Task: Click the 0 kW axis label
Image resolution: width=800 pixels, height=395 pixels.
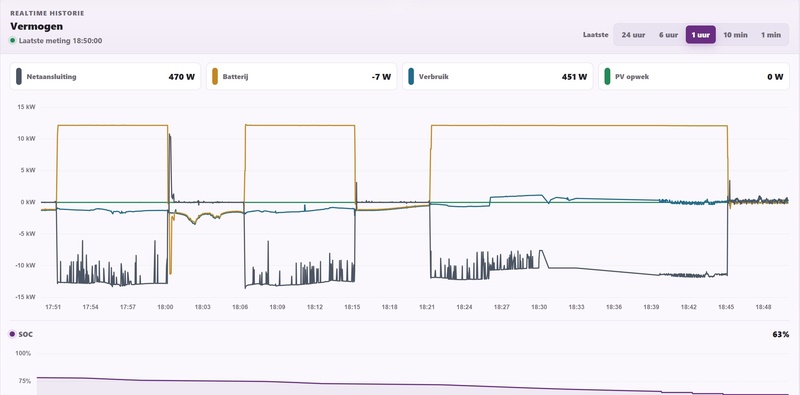Action: click(x=28, y=202)
